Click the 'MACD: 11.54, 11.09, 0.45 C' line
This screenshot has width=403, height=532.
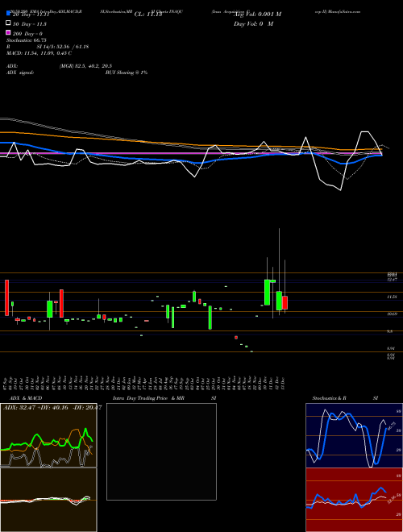click(x=39, y=53)
